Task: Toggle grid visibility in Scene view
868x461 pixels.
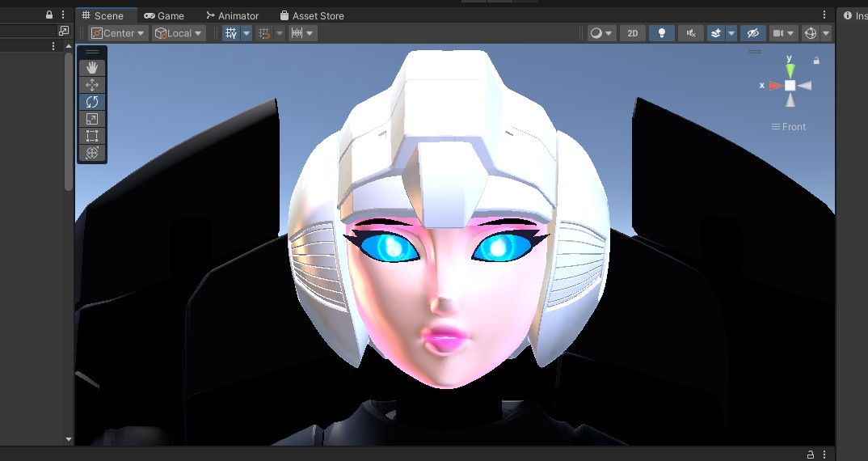Action: coord(231,33)
